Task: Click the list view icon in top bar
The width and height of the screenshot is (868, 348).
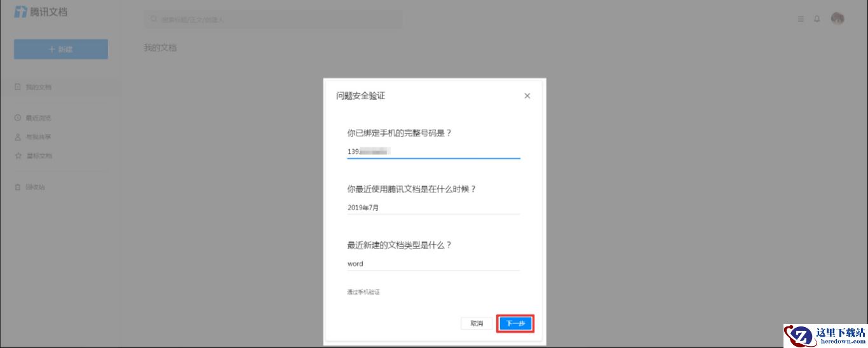Action: (801, 19)
